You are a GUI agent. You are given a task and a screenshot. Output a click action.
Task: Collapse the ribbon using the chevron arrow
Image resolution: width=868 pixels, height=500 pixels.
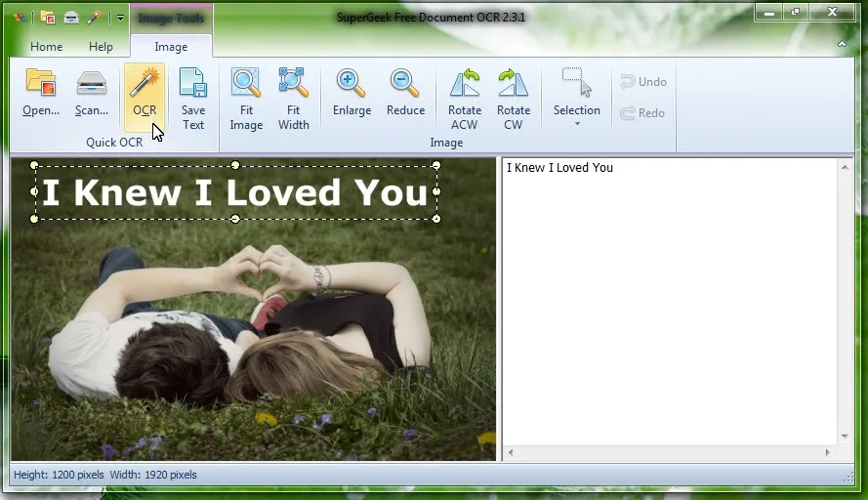(842, 45)
